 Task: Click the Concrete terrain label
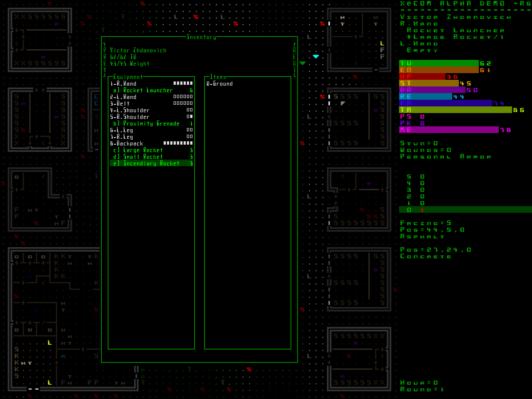point(426,256)
